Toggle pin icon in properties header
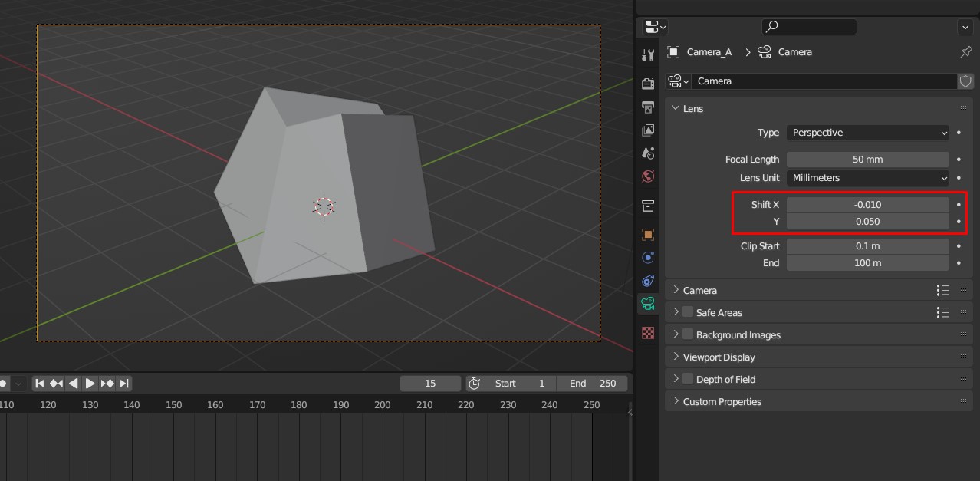Screen dimensions: 980x481 [966, 52]
